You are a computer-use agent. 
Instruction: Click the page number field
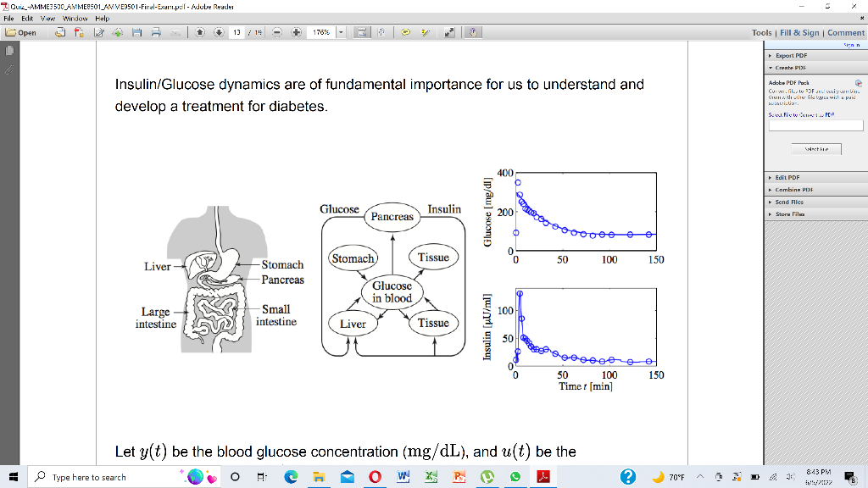coord(237,33)
